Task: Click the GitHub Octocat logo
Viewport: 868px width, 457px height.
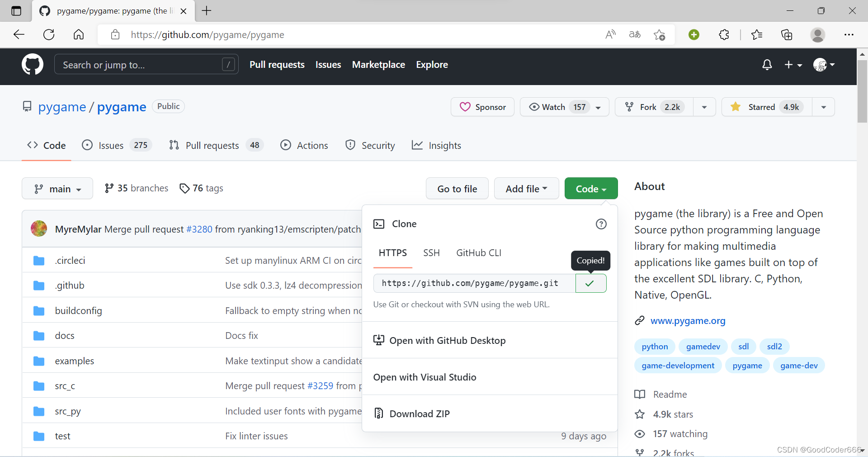Action: [33, 64]
